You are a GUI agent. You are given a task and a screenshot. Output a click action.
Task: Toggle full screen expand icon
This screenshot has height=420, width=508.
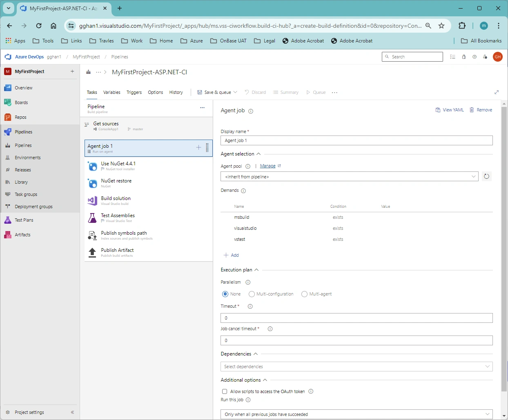497,92
